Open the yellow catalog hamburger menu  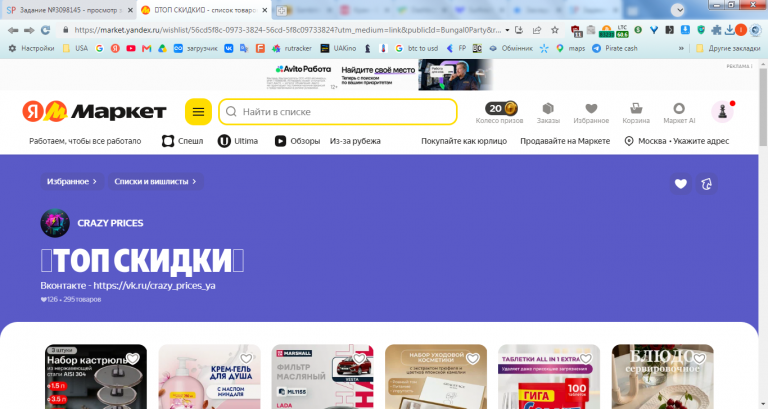pos(198,112)
